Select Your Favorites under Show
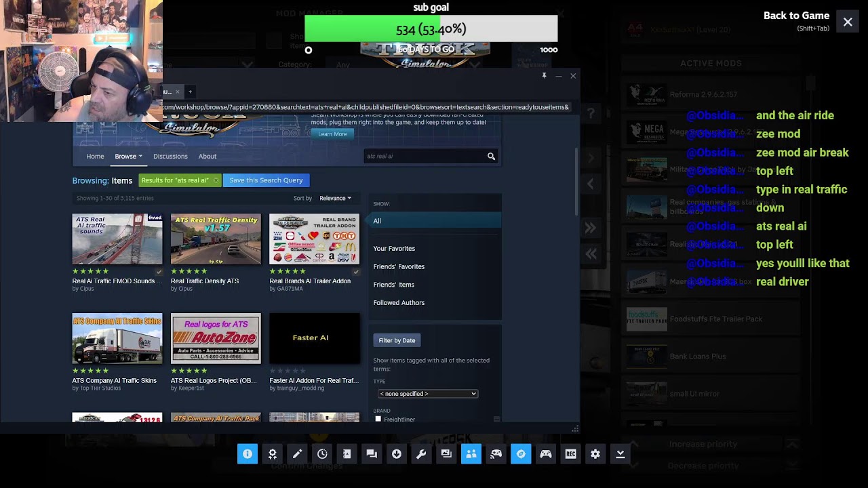This screenshot has height=488, width=868. (394, 249)
